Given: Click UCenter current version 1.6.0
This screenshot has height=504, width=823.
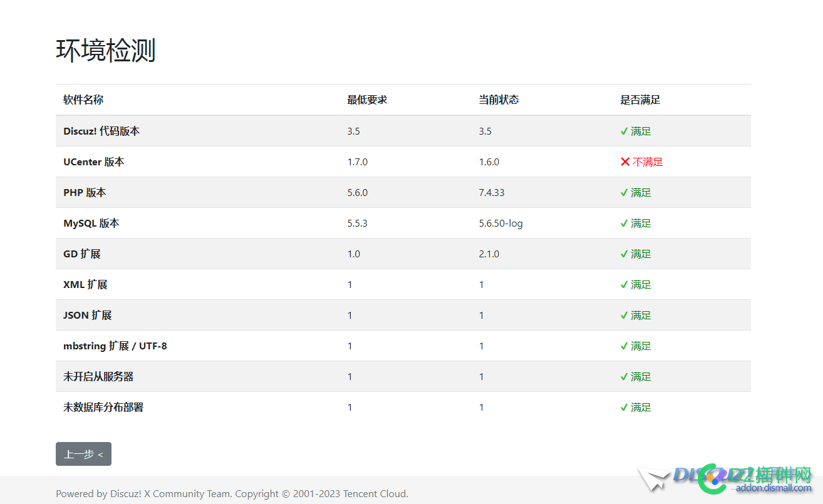Looking at the screenshot, I should pyautogui.click(x=489, y=162).
